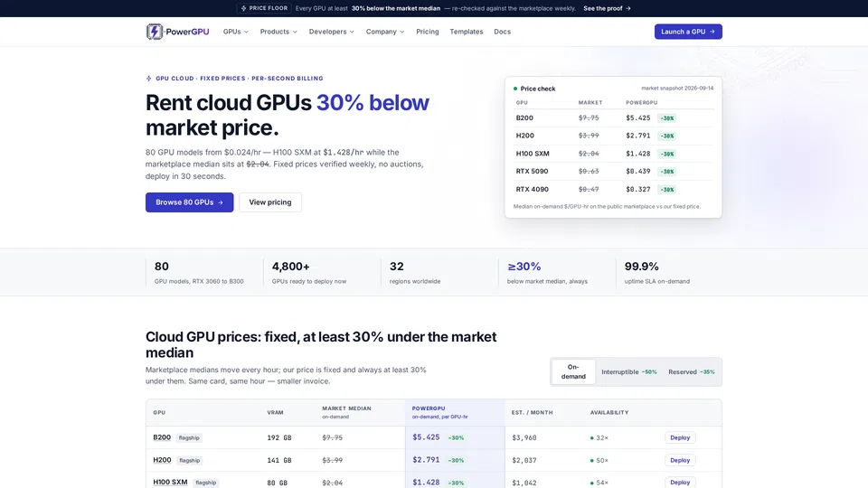The image size is (868, 488).
Task: Click the arrow icon in Launch a GPU button
Action: coord(712,32)
